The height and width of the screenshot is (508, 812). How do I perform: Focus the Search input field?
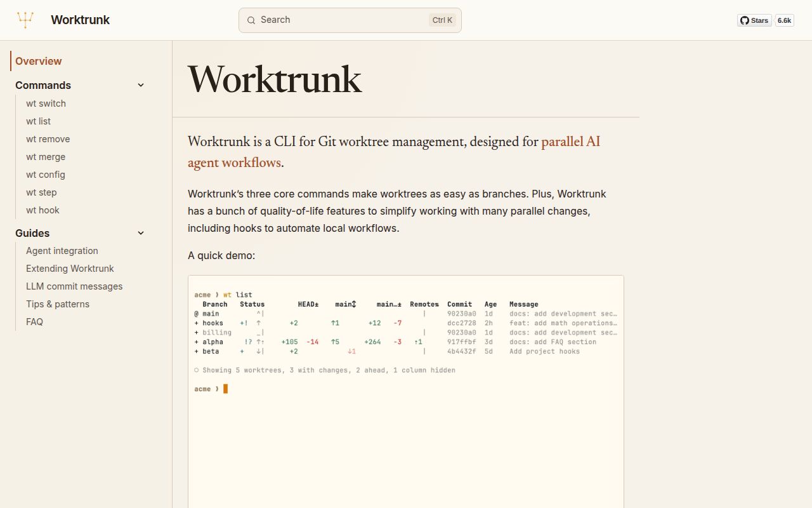click(350, 20)
